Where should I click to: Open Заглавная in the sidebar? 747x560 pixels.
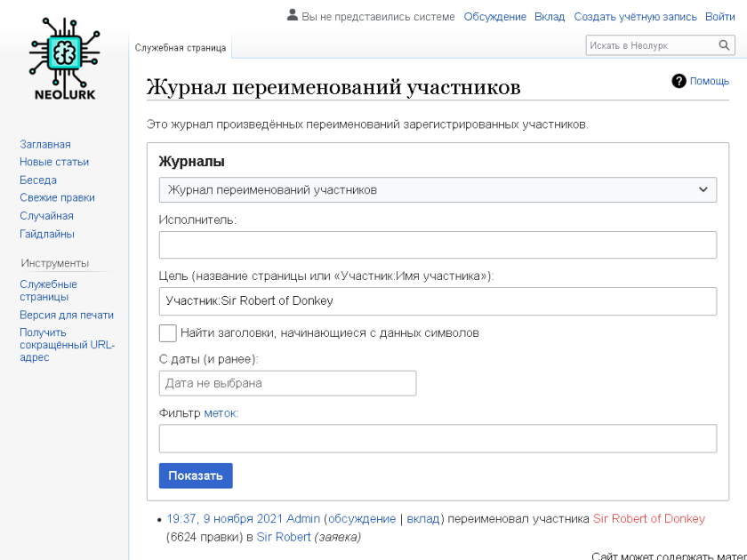[45, 144]
